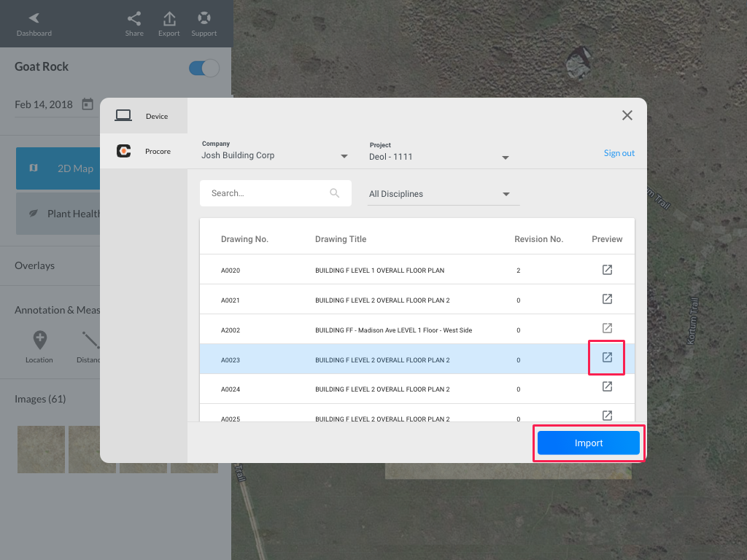This screenshot has height=560, width=747.
Task: Click the search magnifier icon
Action: [334, 192]
